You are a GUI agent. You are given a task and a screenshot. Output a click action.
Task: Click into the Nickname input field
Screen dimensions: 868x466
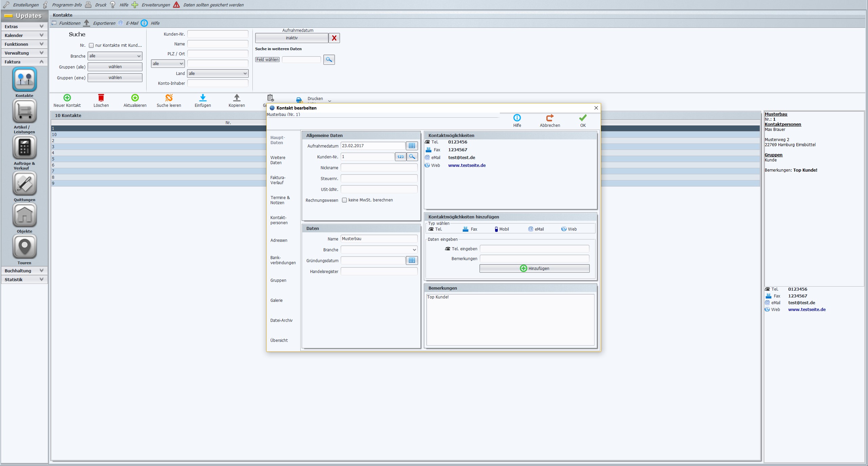[x=379, y=168]
